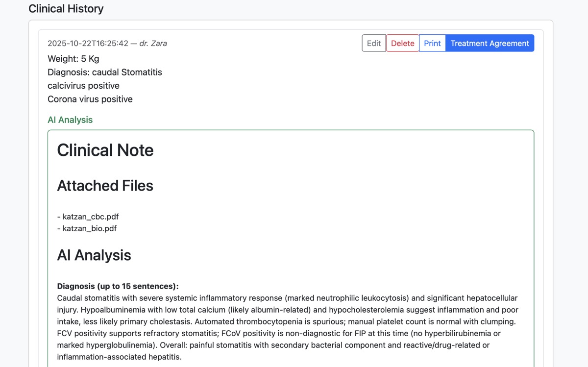Open the katzan_bio.pdf attachment
Image resolution: width=588 pixels, height=367 pixels.
pyautogui.click(x=90, y=228)
